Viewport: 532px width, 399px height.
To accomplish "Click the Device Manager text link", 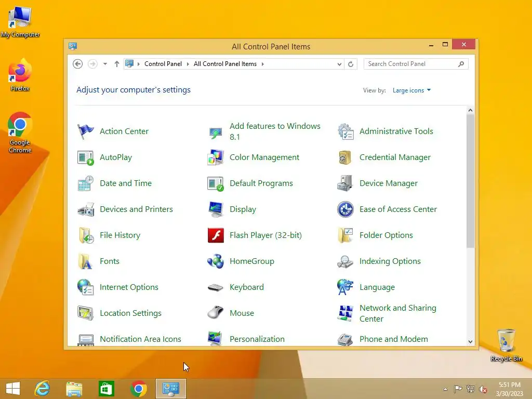I will pos(389,183).
